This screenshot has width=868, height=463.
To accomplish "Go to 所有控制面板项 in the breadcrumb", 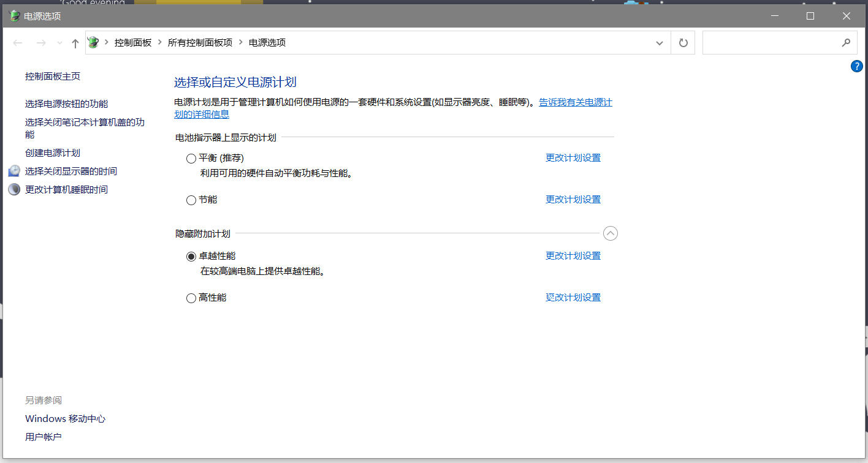I will (x=200, y=43).
